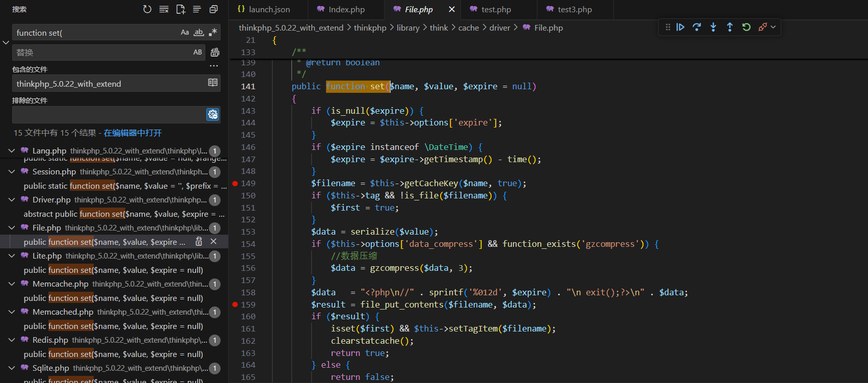Collapse the Session.php result group
The height and width of the screenshot is (383, 868).
click(x=12, y=172)
